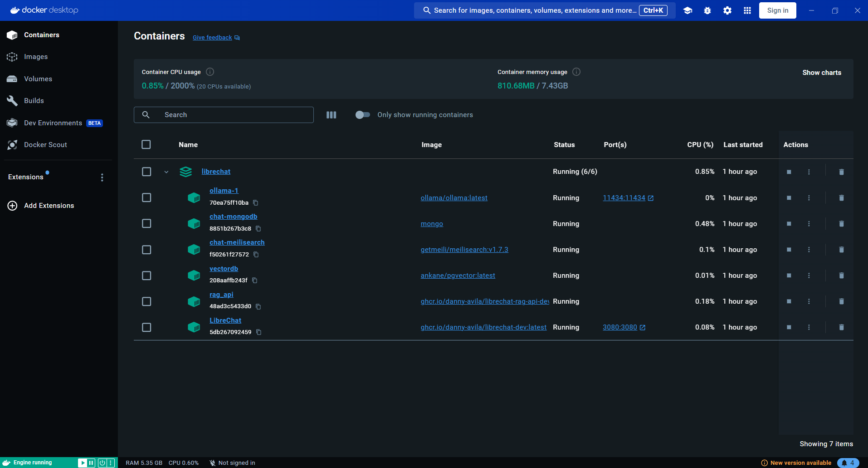Copy chat-meilisearch container ID f50261f27572
This screenshot has height=468, width=868.
coord(256,255)
